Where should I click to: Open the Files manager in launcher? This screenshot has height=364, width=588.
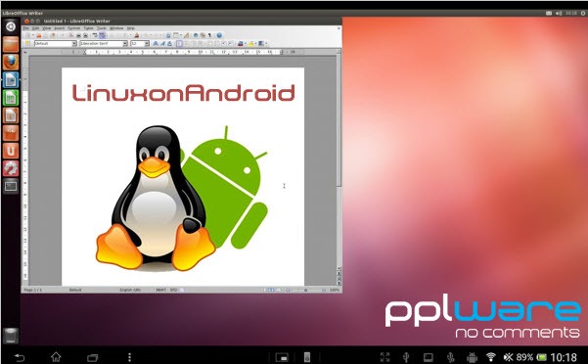[11, 44]
